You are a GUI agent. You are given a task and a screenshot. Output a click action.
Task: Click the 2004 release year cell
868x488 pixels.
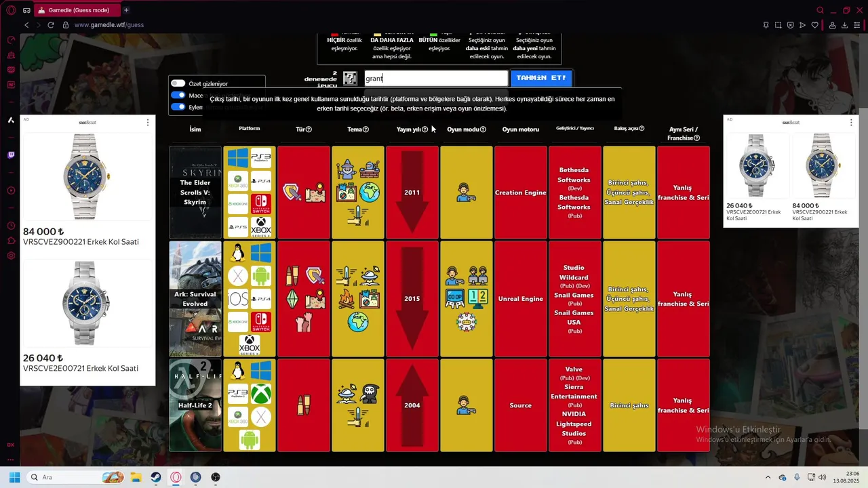click(412, 405)
